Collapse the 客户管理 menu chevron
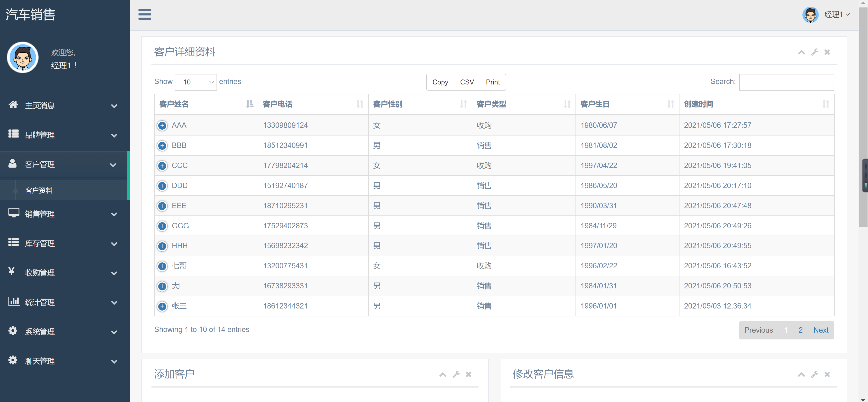The width and height of the screenshot is (868, 402). pyautogui.click(x=113, y=165)
